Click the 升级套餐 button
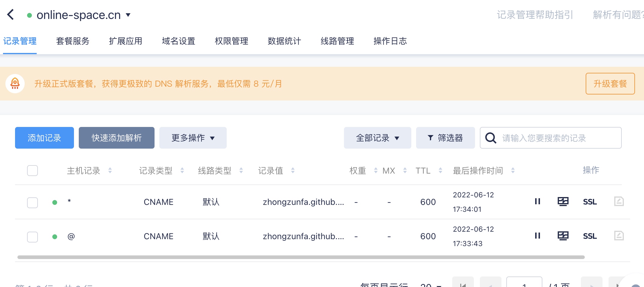Screen dimensions: 644x287 [610, 84]
